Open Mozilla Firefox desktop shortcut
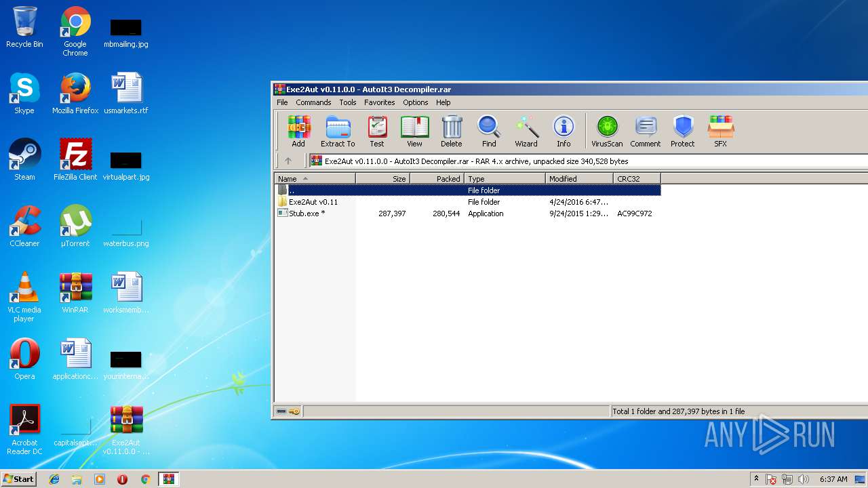868x488 pixels. pos(75,94)
